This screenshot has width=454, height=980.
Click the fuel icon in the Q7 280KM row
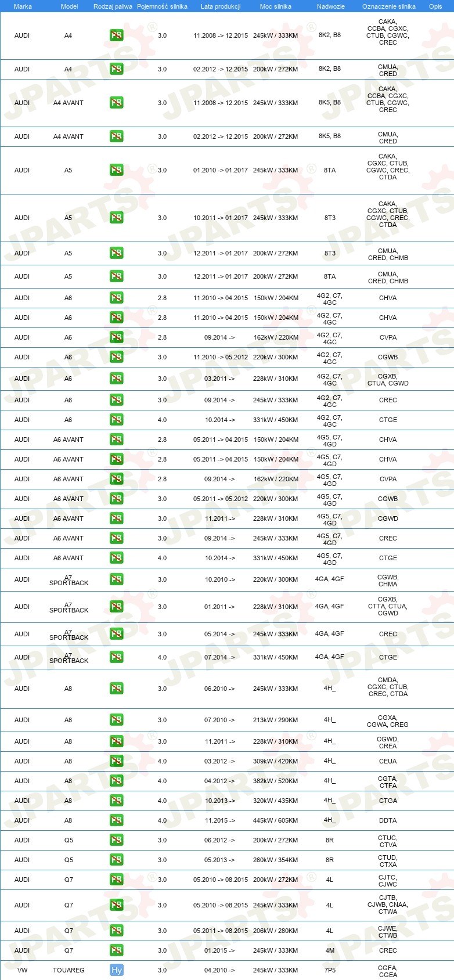(x=117, y=930)
